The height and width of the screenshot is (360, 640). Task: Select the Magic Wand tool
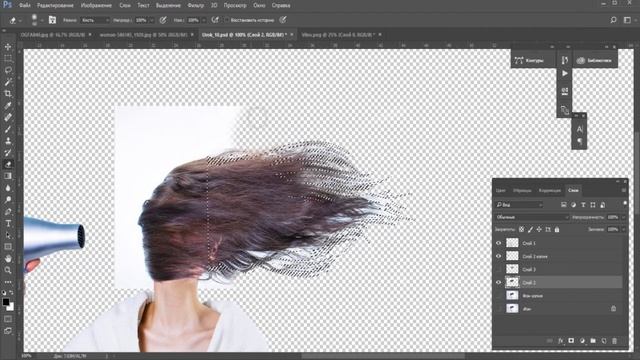tap(8, 82)
